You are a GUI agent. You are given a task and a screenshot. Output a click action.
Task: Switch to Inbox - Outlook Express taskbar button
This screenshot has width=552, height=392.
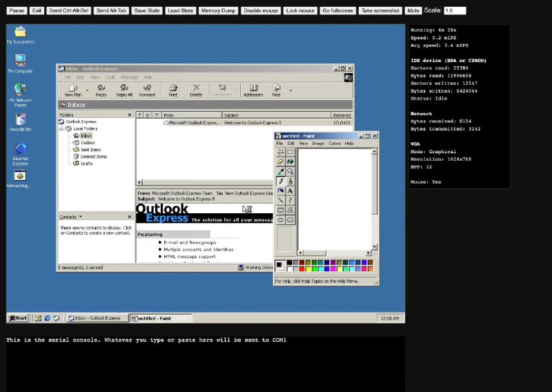[x=97, y=318]
